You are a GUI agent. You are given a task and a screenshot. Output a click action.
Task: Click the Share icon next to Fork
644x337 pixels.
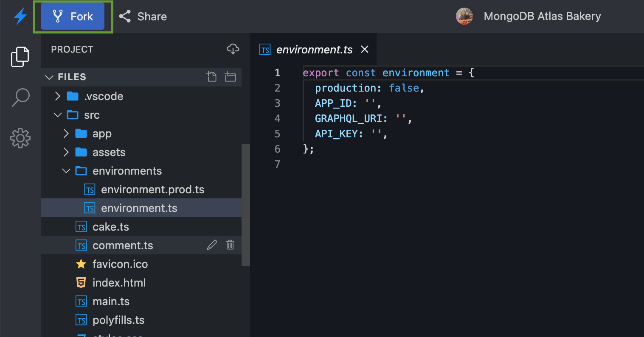point(124,16)
